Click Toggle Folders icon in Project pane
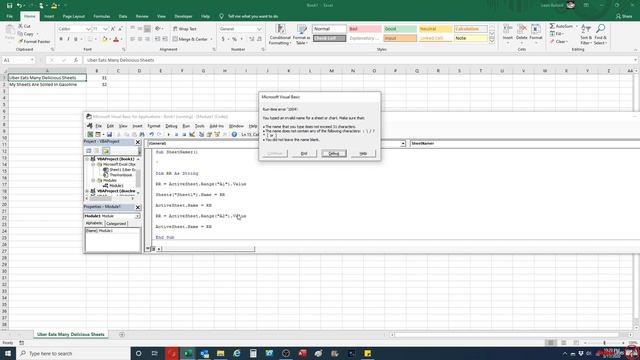The width and height of the screenshot is (640, 360). pos(106,151)
